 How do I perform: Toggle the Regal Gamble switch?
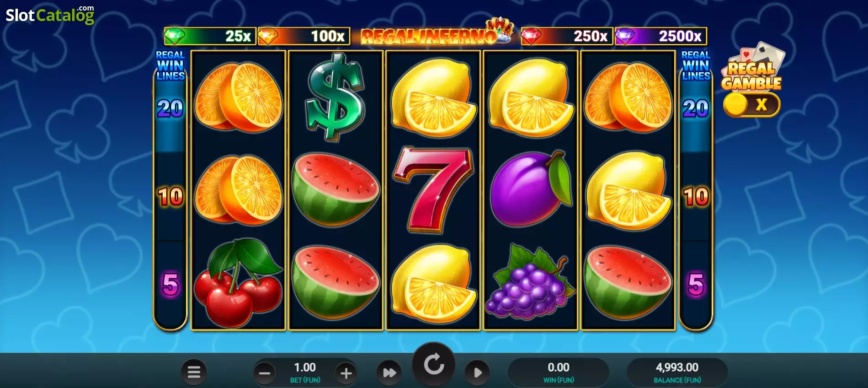(x=751, y=104)
